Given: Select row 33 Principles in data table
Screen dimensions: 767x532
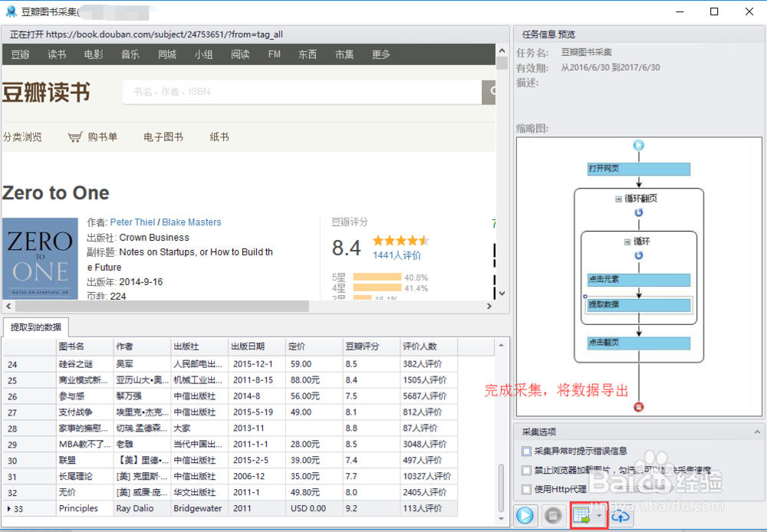Looking at the screenshot, I should click(230, 508).
